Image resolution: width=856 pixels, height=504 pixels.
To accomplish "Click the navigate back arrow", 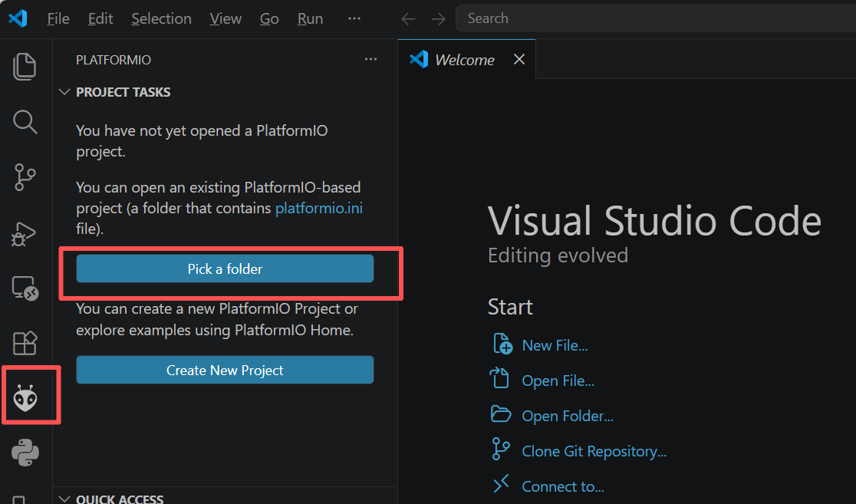I will 409,19.
